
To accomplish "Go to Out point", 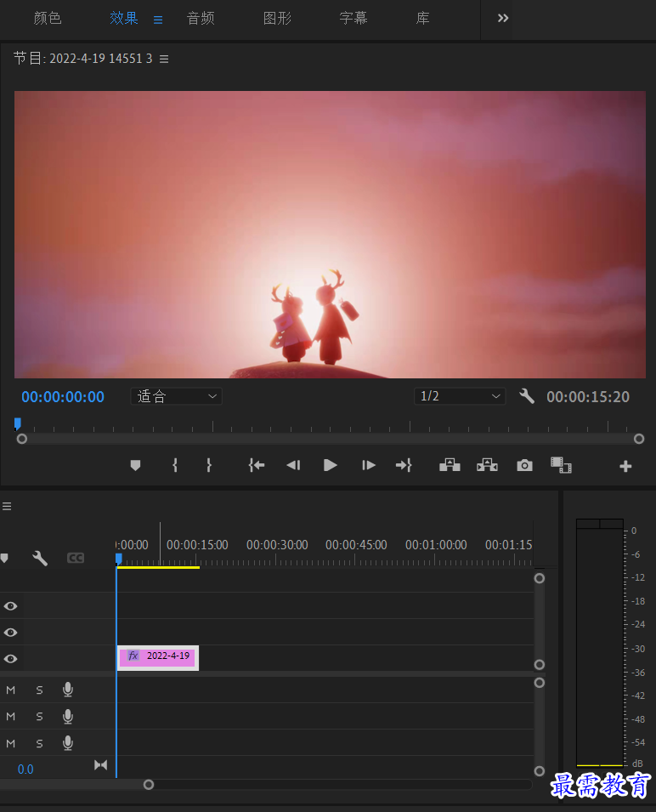I will tap(404, 465).
